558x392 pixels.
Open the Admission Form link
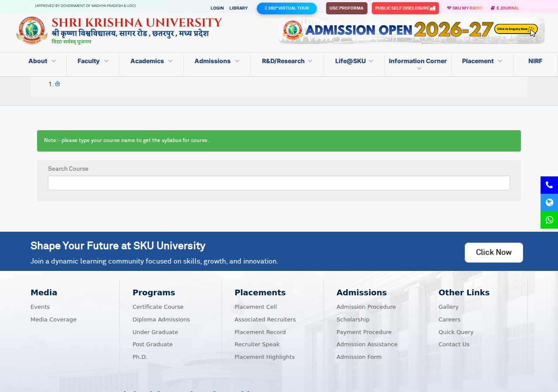coord(359,357)
